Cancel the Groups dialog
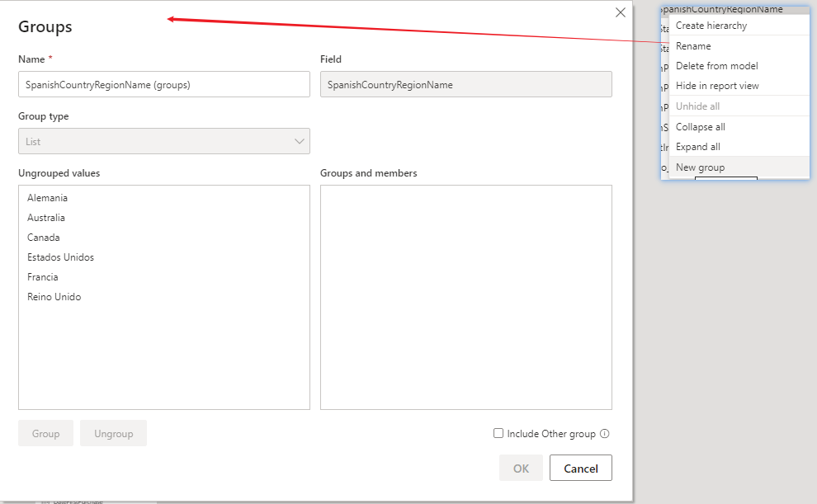 point(580,468)
